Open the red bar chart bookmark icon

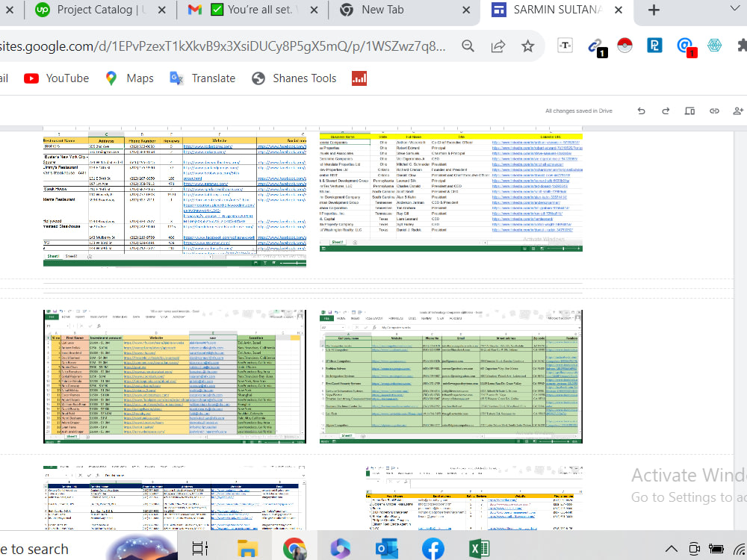pos(359,78)
